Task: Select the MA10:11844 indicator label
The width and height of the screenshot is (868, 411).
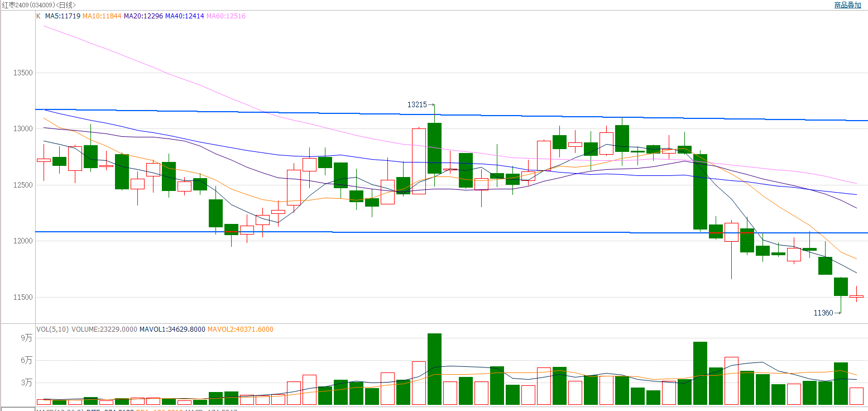Action: (x=102, y=16)
